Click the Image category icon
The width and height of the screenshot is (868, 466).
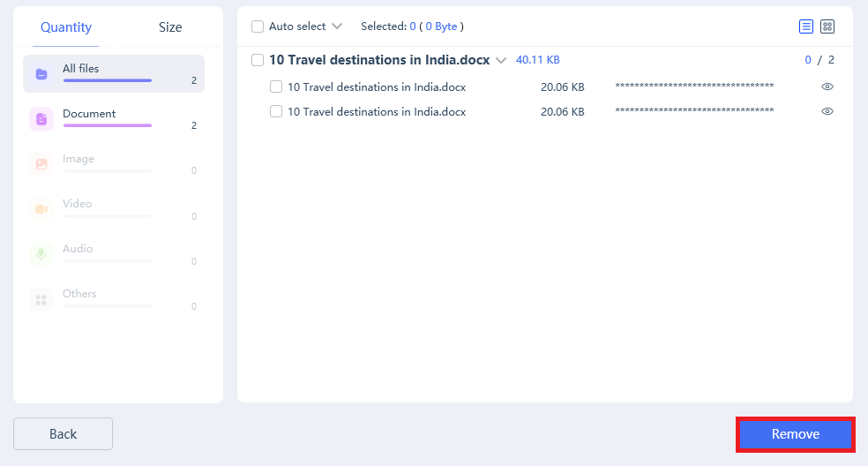(x=41, y=164)
